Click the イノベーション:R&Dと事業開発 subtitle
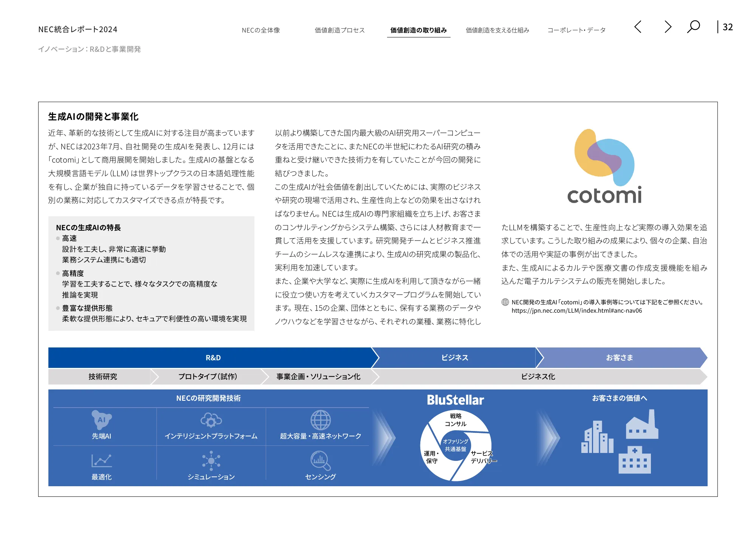 pyautogui.click(x=90, y=49)
